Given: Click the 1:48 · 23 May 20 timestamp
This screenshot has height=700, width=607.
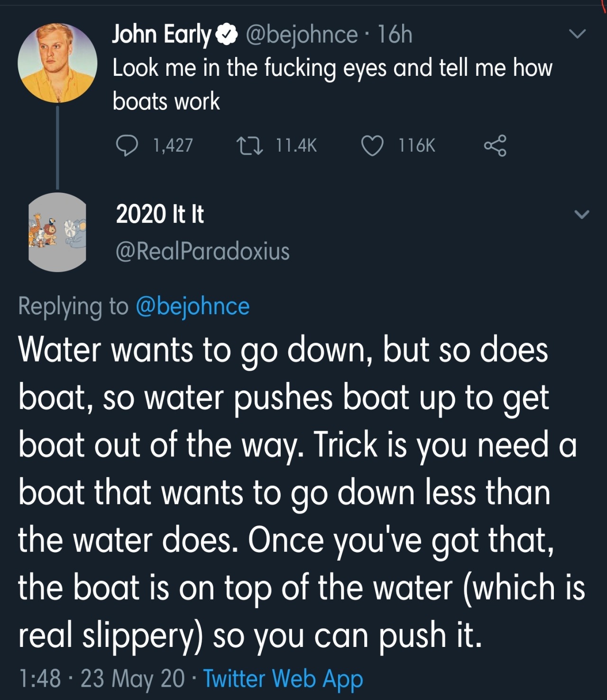Looking at the screenshot, I should [x=101, y=678].
